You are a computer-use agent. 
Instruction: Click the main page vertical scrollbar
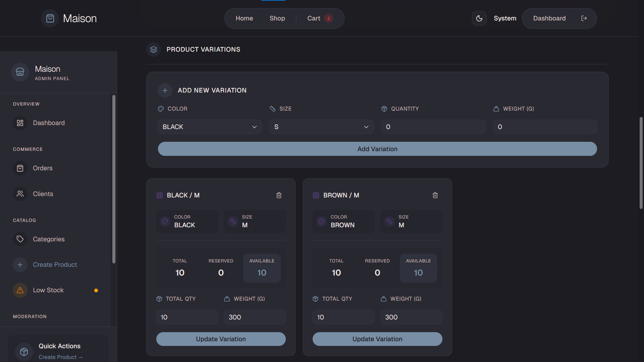click(641, 163)
